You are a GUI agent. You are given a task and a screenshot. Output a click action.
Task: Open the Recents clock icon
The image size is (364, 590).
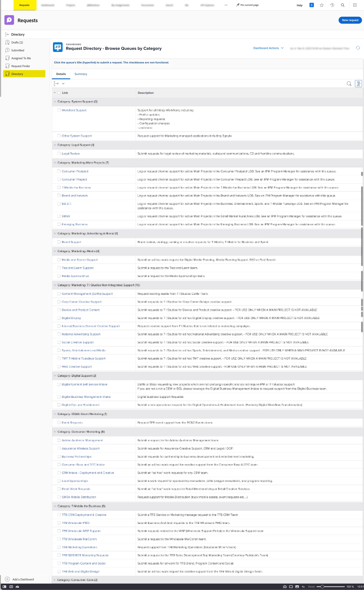tap(332, 5)
